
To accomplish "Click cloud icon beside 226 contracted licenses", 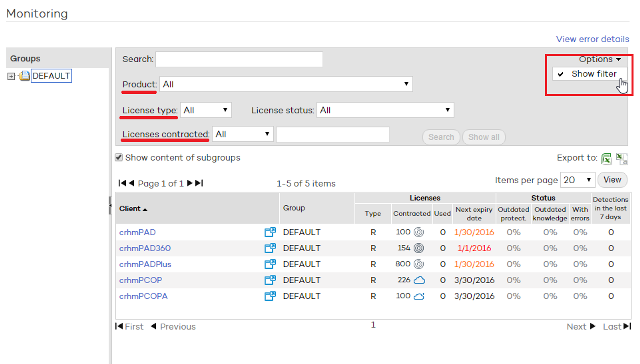I will click(419, 280).
